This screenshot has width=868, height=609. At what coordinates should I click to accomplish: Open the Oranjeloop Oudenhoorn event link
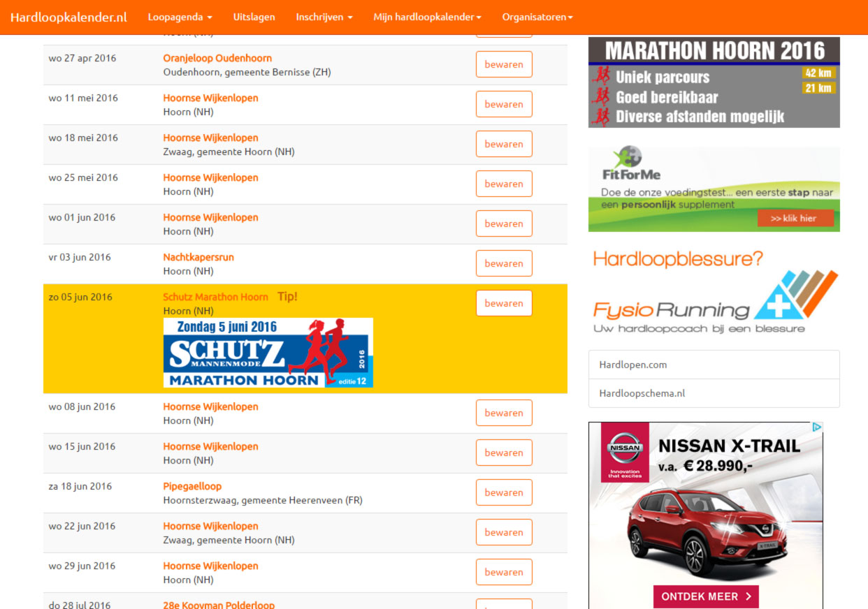(x=217, y=58)
